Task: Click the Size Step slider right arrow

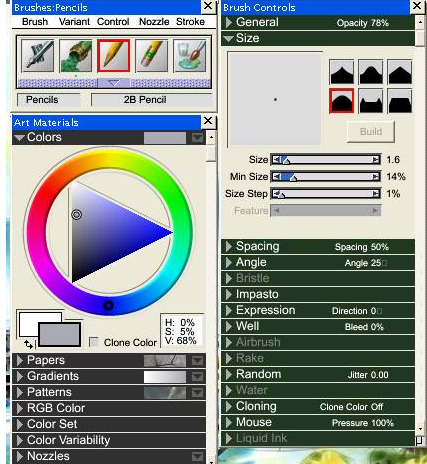Action: pyautogui.click(x=376, y=193)
